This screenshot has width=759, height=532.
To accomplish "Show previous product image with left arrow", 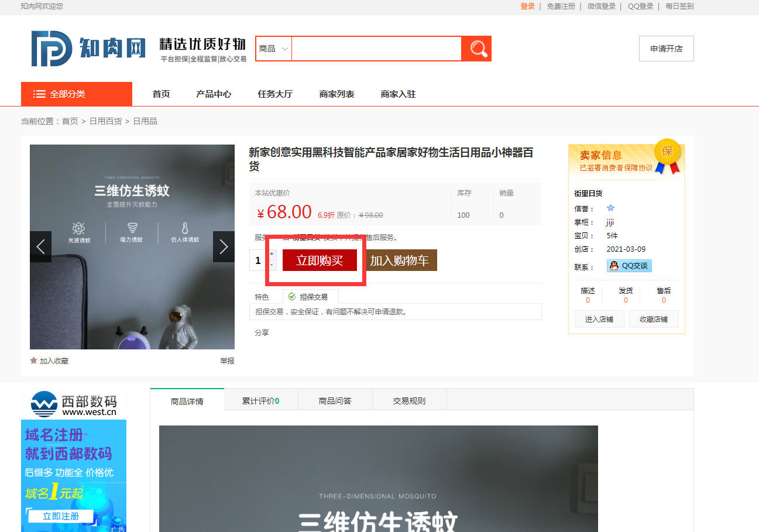I will (40, 246).
